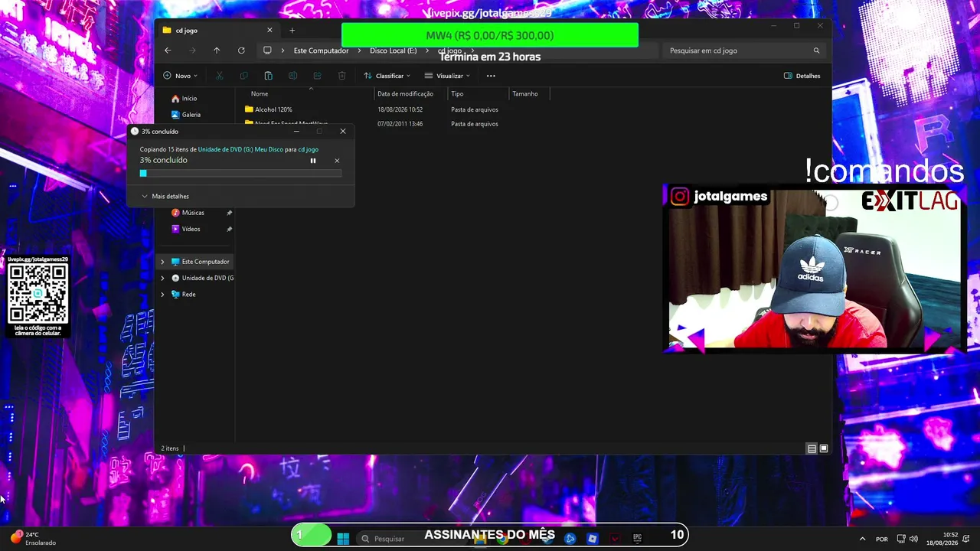Click the copy progress bar
The width and height of the screenshot is (980, 551).
coord(240,174)
